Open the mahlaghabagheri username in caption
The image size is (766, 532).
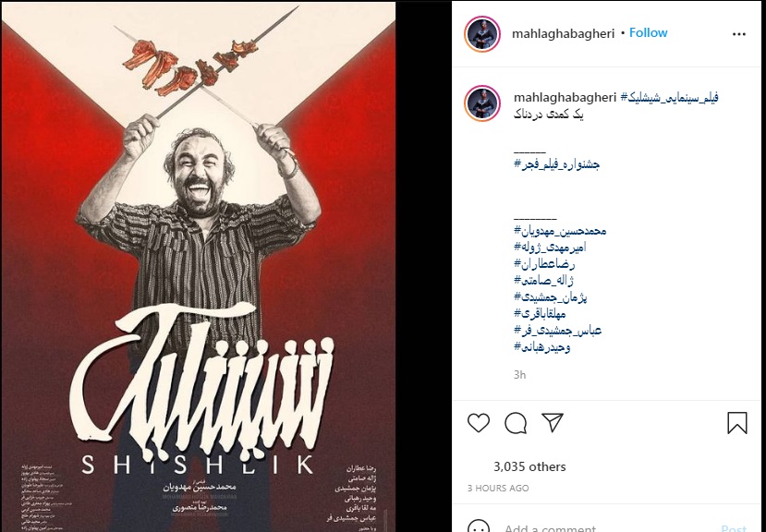[x=565, y=97]
